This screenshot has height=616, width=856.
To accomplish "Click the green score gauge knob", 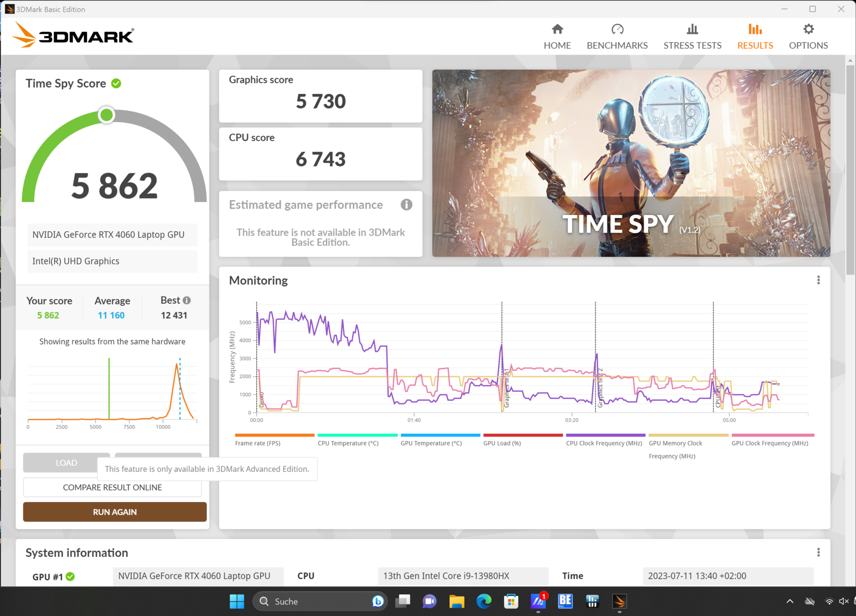I will click(107, 115).
